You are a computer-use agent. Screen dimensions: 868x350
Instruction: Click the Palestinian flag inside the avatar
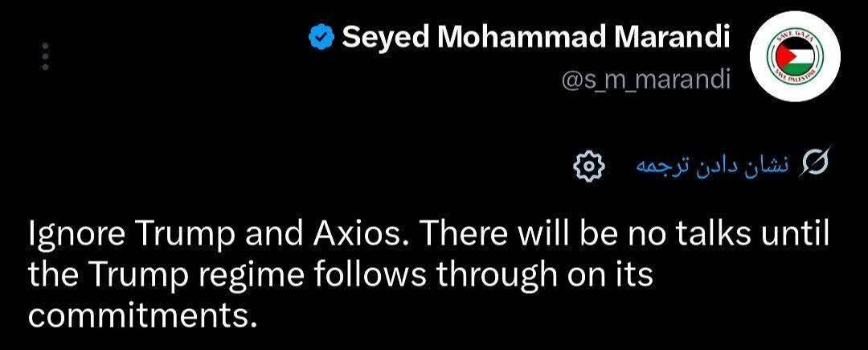(x=795, y=56)
